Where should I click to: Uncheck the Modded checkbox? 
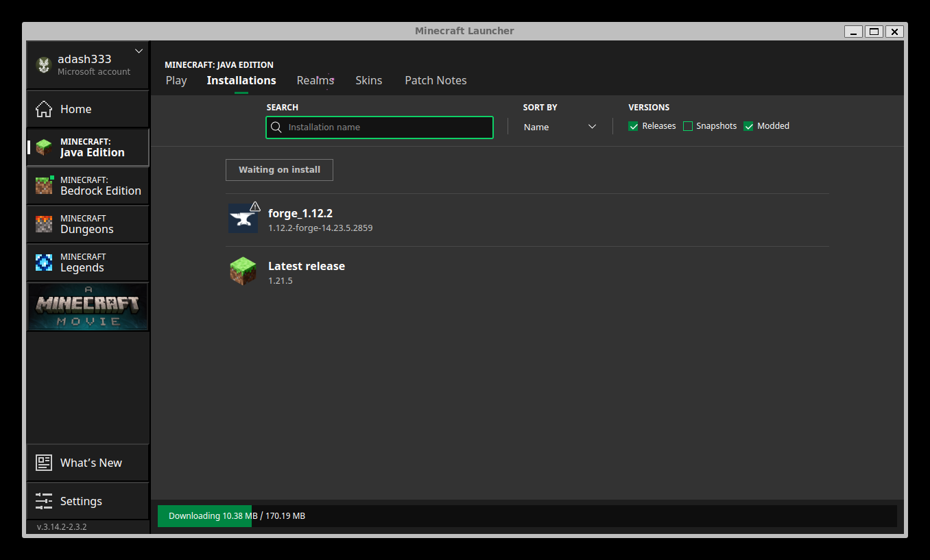coord(748,126)
